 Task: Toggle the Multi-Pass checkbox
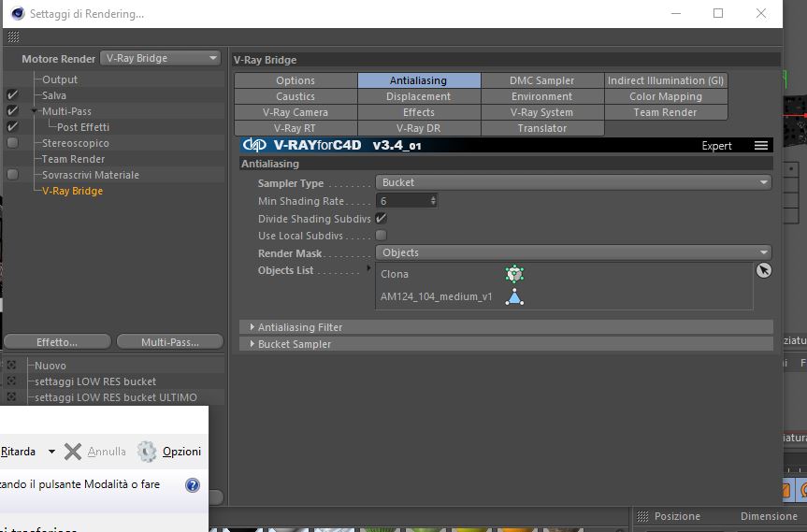tap(12, 111)
